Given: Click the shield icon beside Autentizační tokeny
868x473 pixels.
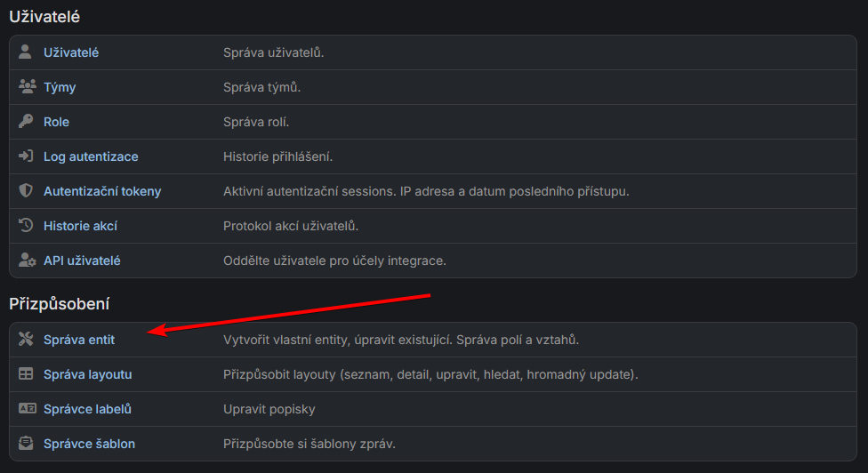Looking at the screenshot, I should pyautogui.click(x=26, y=191).
